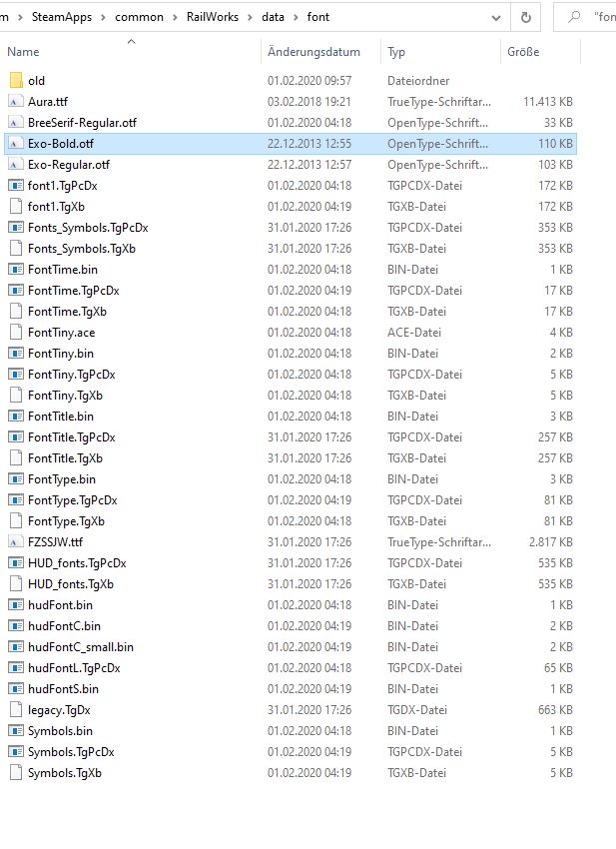This screenshot has width=616, height=849.
Task: Click the FontTime.bin file icon
Action: coord(16,270)
